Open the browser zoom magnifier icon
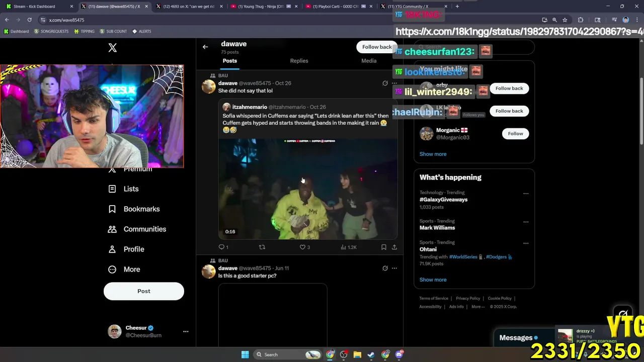 tap(554, 20)
